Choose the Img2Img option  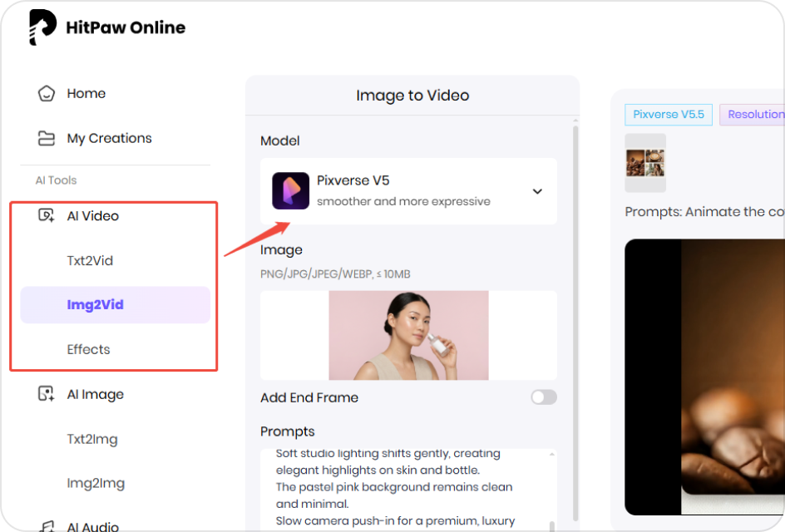[92, 483]
